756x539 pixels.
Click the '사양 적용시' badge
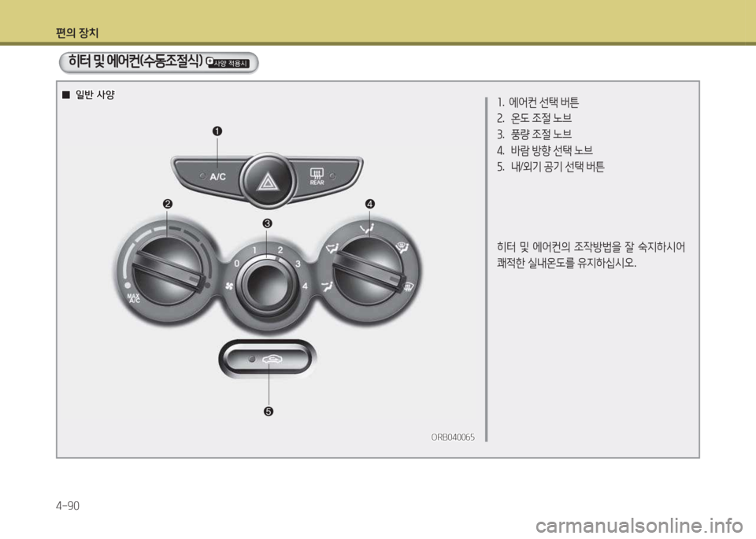pos(228,63)
